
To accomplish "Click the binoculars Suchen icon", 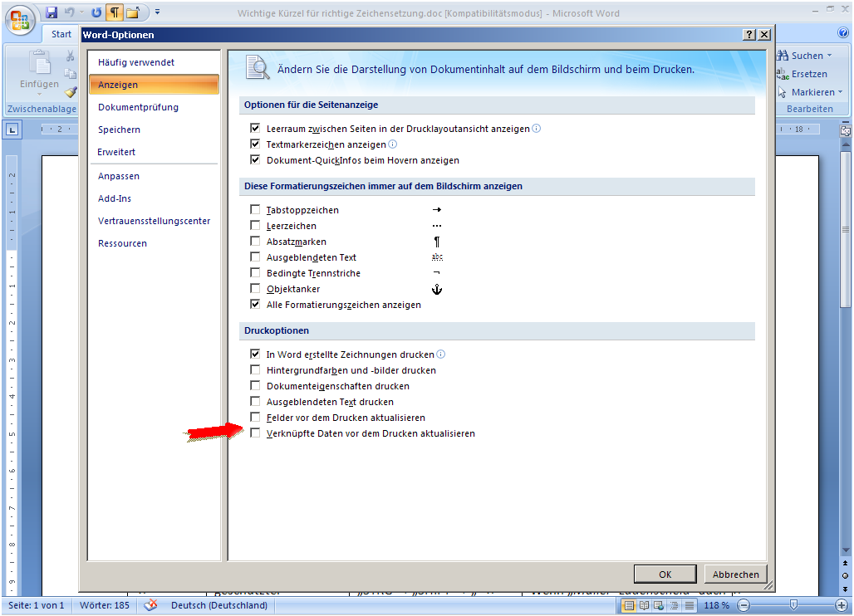I will [783, 56].
